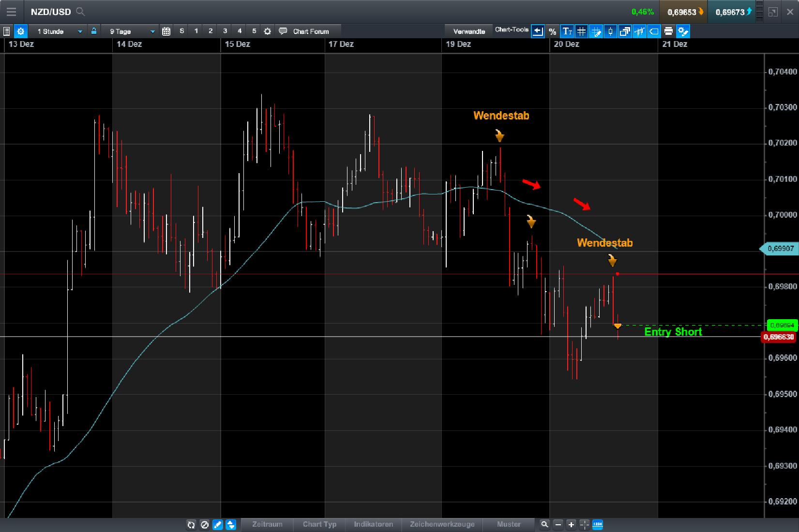Open the Indikatoren dropdown menu

coord(374,525)
